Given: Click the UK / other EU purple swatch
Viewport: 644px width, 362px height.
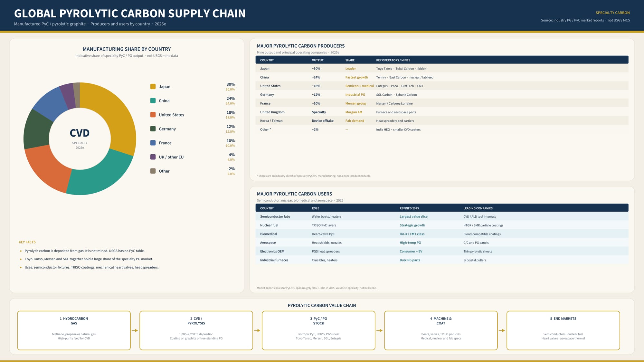Looking at the screenshot, I should click(153, 157).
